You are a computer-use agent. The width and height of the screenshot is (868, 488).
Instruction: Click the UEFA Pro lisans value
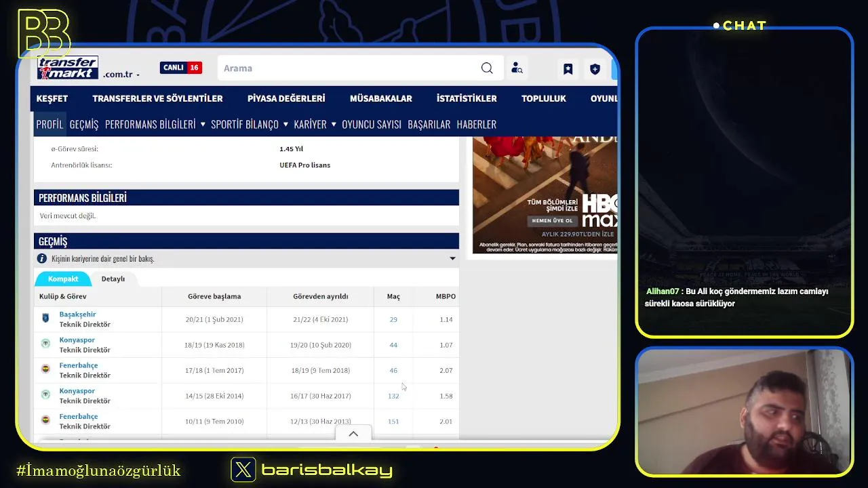pyautogui.click(x=305, y=165)
